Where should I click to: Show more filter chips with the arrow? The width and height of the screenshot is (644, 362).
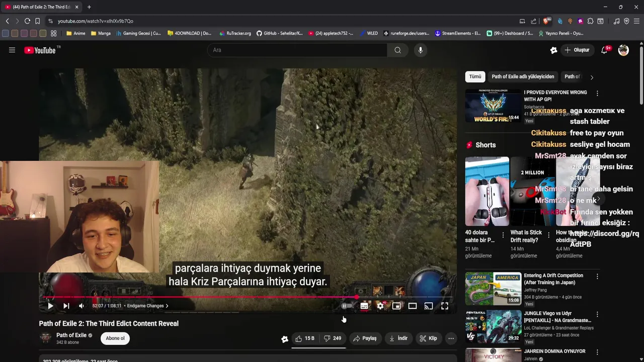coord(592,77)
